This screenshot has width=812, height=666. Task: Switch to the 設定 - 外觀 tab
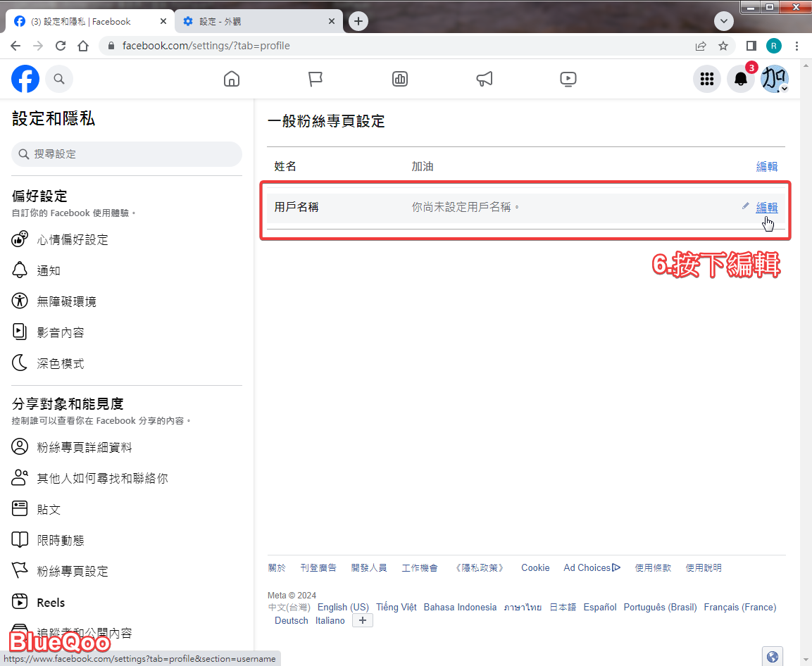[257, 21]
